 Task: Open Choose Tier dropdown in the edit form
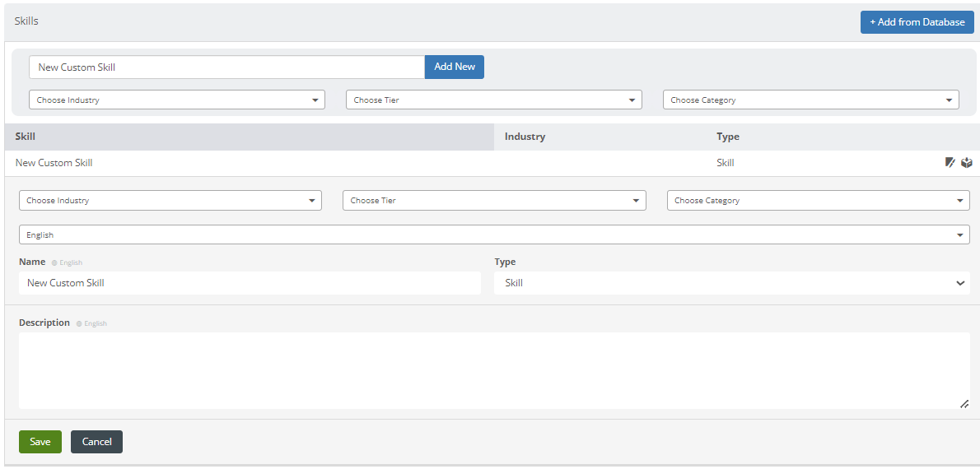click(x=493, y=201)
